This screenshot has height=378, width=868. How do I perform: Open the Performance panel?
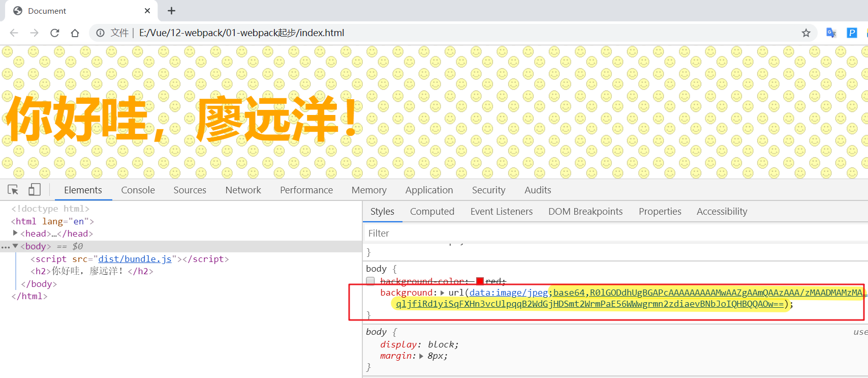coord(306,190)
